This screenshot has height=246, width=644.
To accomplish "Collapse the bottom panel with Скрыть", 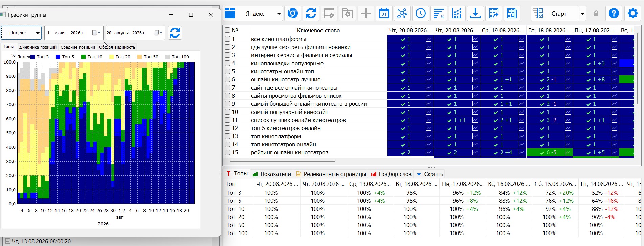I will pos(430,174).
